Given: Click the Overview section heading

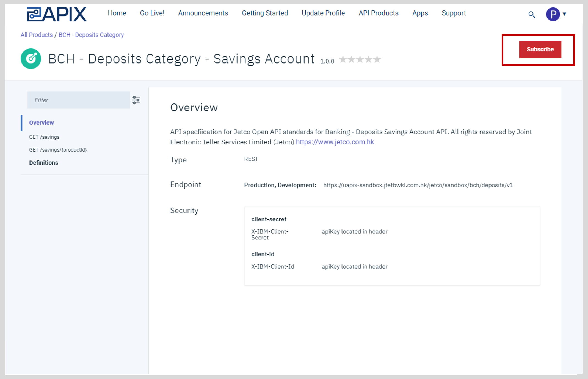Looking at the screenshot, I should (194, 107).
